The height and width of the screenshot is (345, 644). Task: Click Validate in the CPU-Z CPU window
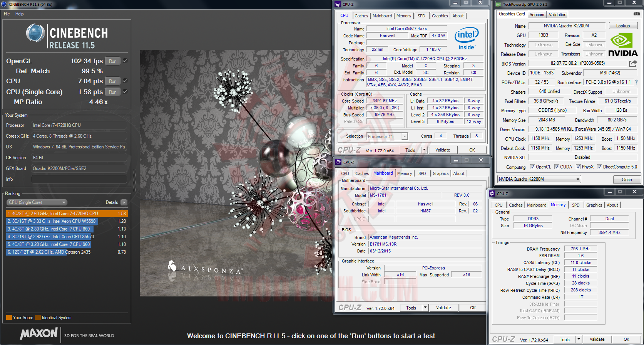point(443,150)
